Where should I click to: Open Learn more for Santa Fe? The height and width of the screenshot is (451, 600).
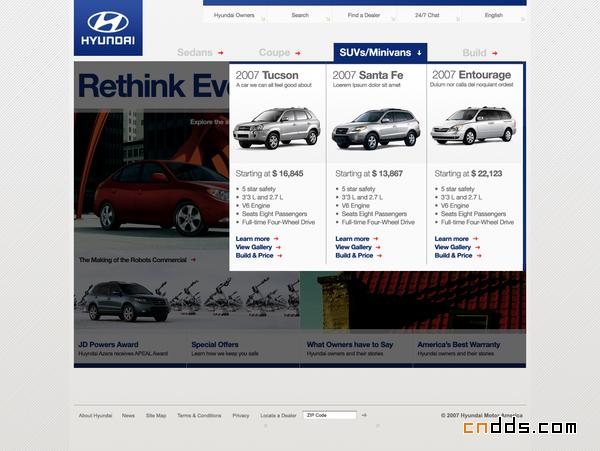(x=352, y=239)
